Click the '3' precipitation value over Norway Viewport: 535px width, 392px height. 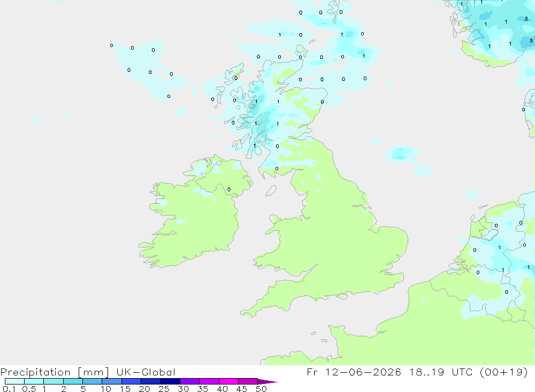pos(531,41)
